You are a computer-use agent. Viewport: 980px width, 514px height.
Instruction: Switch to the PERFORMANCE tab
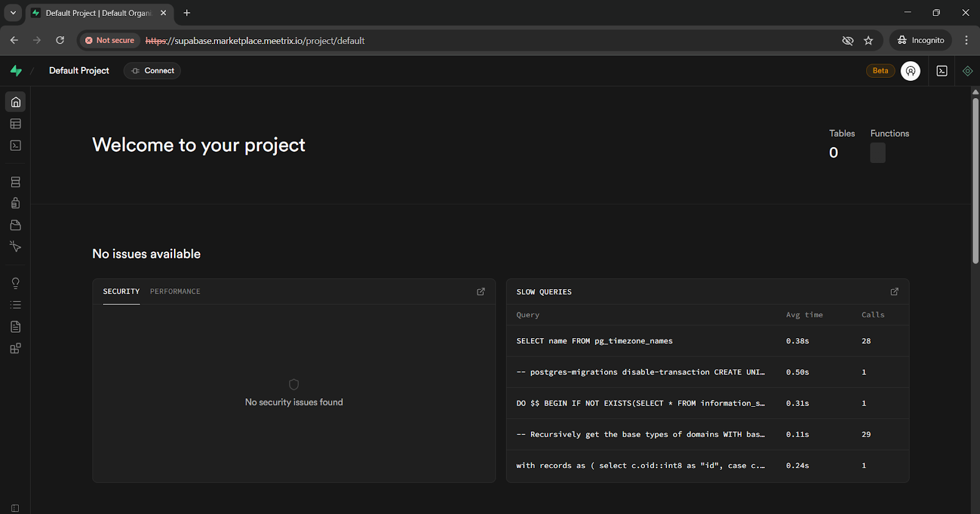(175, 292)
